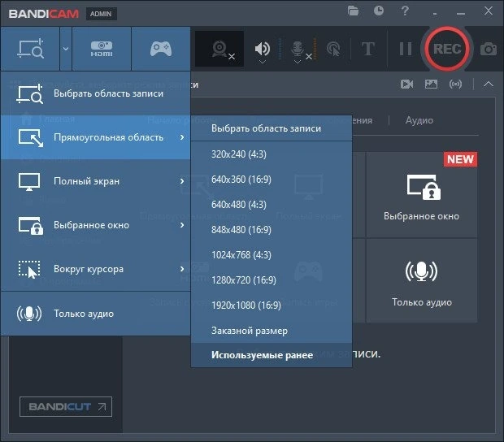504x442 pixels.
Task: Pick the 320x240 (4:3) size
Action: (x=272, y=154)
